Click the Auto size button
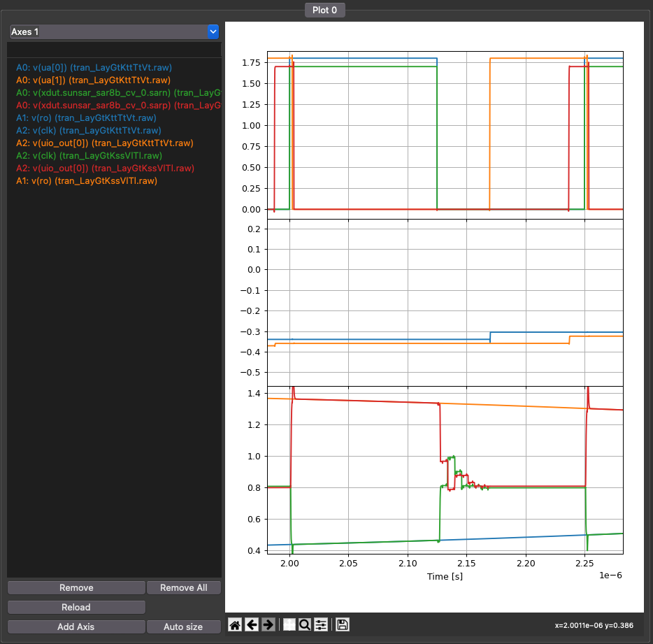The image size is (653, 644). 183,627
